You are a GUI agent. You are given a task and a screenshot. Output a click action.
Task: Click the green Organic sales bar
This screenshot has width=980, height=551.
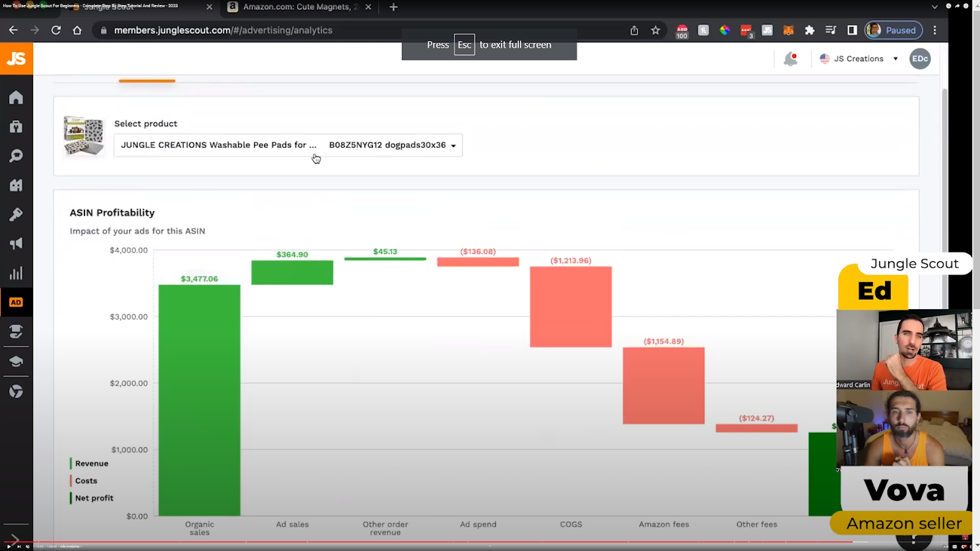[x=200, y=400]
